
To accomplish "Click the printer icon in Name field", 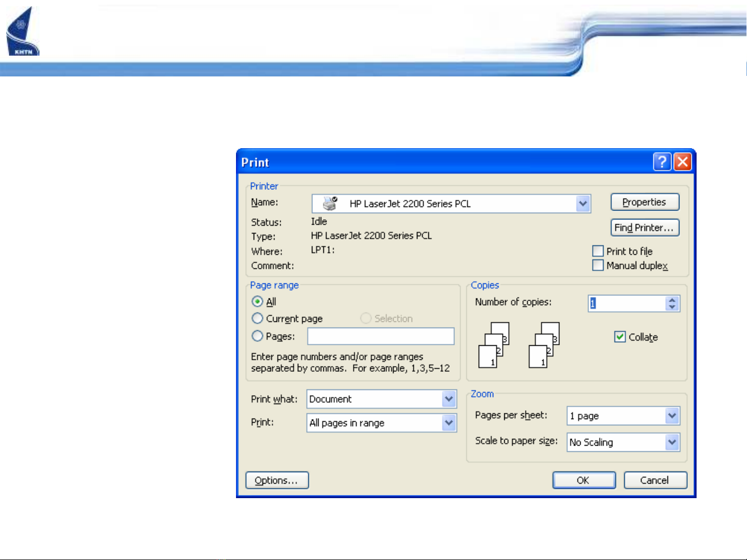I will [x=330, y=203].
